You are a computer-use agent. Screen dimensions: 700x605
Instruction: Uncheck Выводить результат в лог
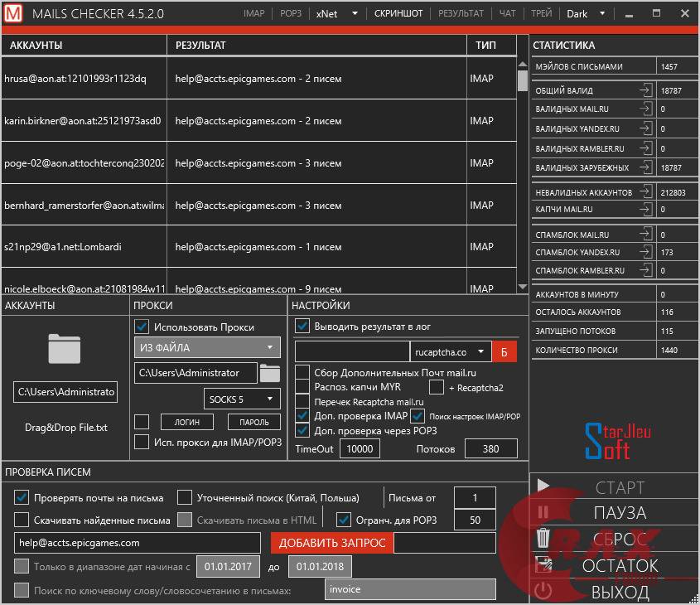[x=302, y=327]
